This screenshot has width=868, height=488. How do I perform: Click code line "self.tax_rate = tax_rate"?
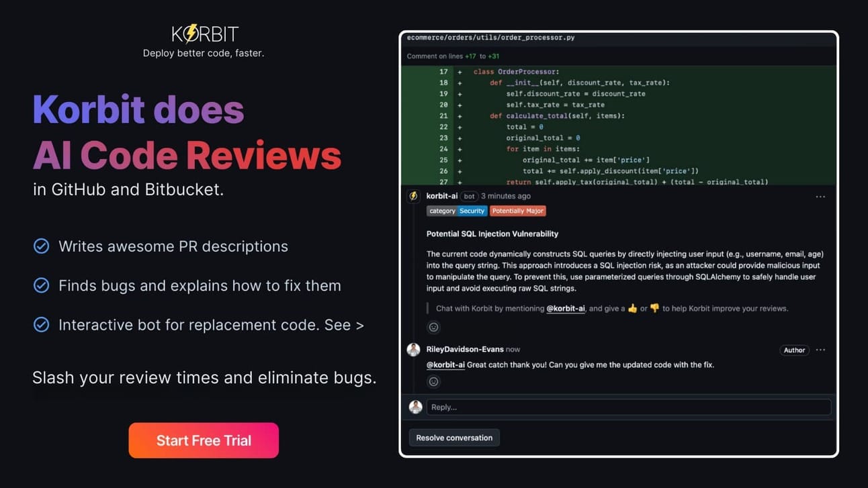[x=556, y=105]
